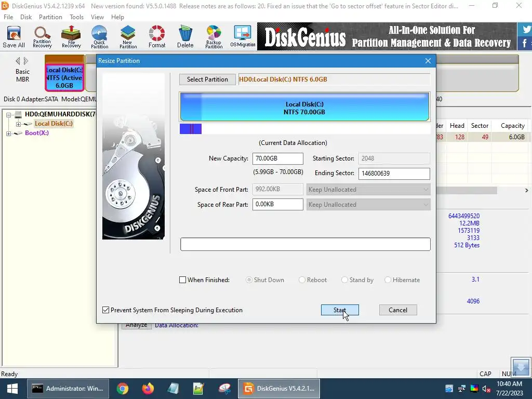Screen dimensions: 532x399
Task: Click the DiskGenius taskbar button
Action: point(278,389)
